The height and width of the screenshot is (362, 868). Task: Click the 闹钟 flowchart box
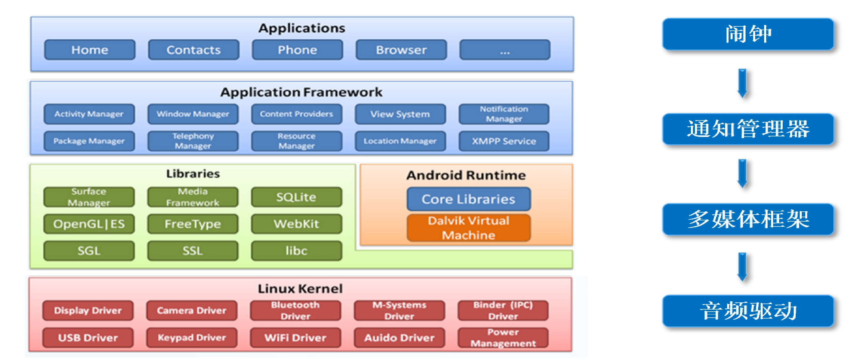click(748, 34)
